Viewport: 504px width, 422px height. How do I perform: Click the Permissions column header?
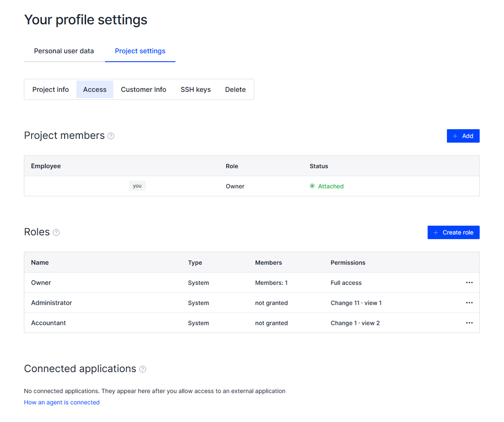(x=348, y=263)
